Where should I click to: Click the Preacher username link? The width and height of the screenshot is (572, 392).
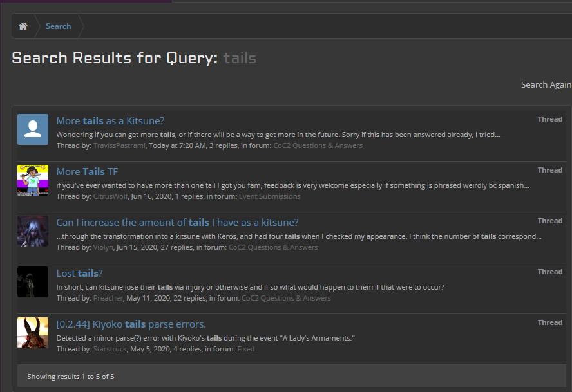coord(107,298)
